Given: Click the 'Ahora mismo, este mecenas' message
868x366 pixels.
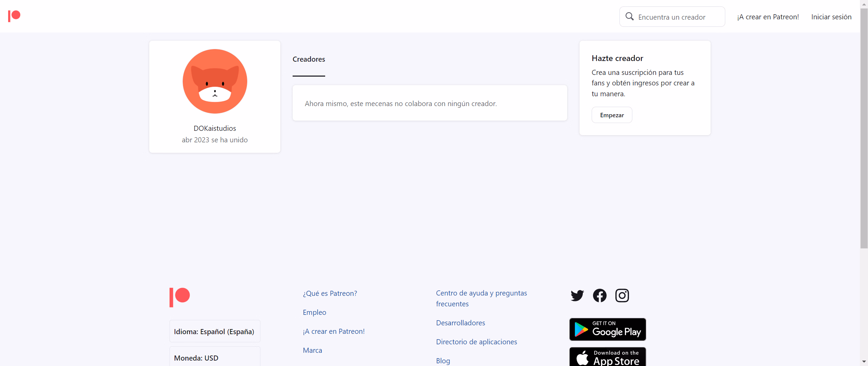Looking at the screenshot, I should [x=401, y=104].
